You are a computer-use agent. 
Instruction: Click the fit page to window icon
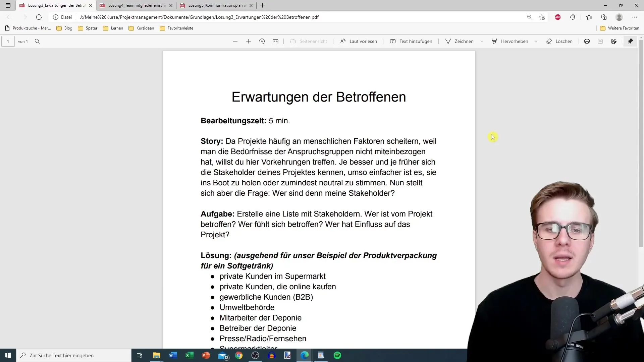276,41
